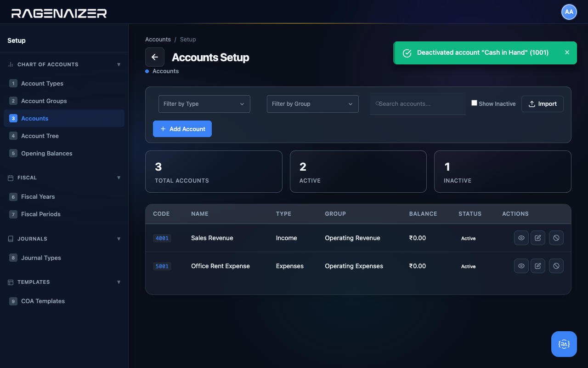
Task: Open Fiscal Years in sidebar
Action: [x=64, y=196]
